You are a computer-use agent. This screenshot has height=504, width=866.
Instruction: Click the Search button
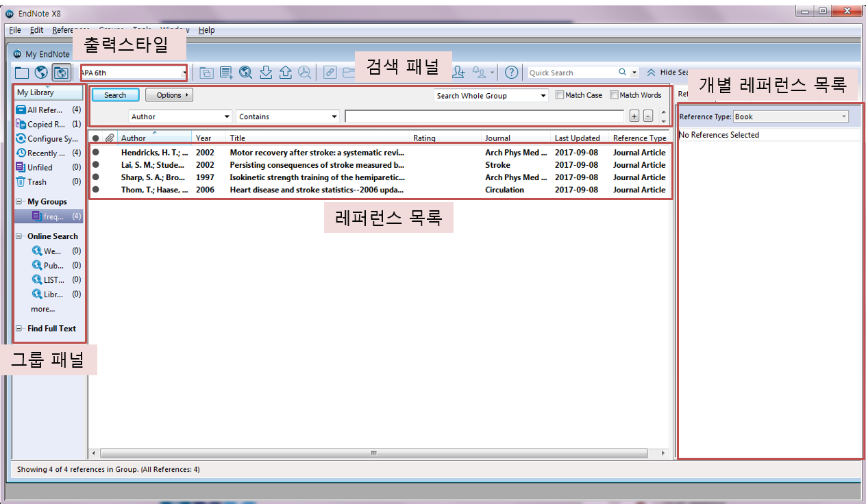pyautogui.click(x=115, y=95)
